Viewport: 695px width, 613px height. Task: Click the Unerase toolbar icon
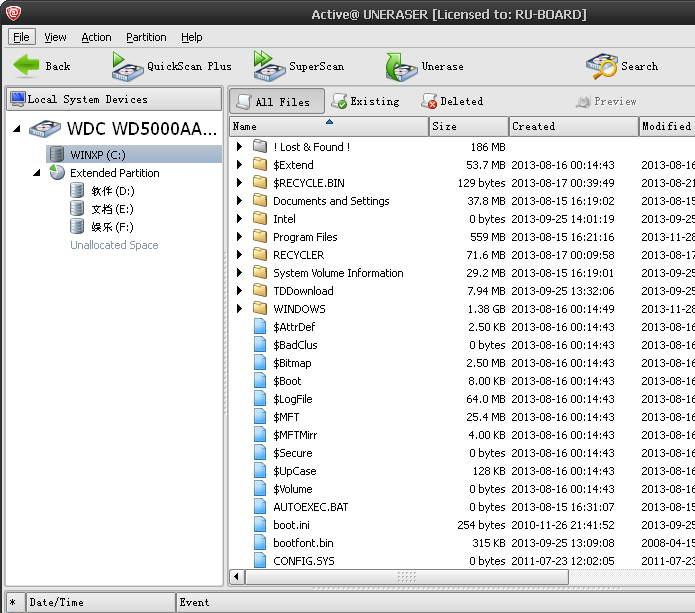pyautogui.click(x=401, y=67)
